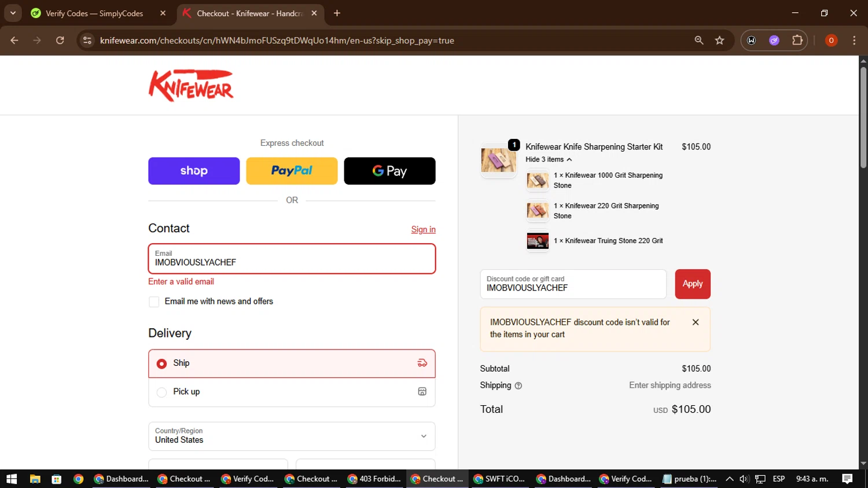868x488 pixels.
Task: Switch to the SWFT iCO taskbar window
Action: 499,479
